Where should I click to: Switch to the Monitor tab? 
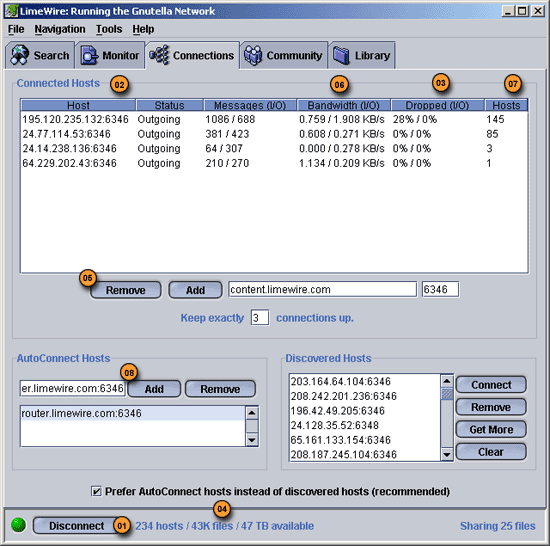click(x=110, y=55)
